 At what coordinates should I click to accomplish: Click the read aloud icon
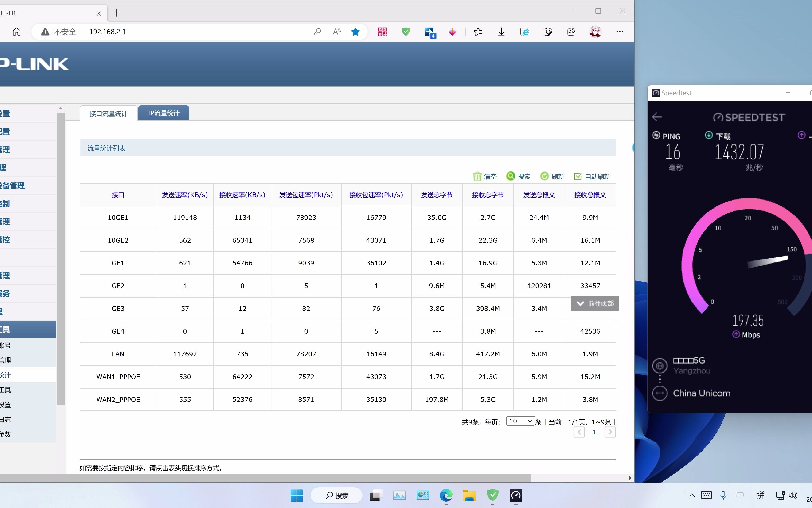pyautogui.click(x=336, y=32)
